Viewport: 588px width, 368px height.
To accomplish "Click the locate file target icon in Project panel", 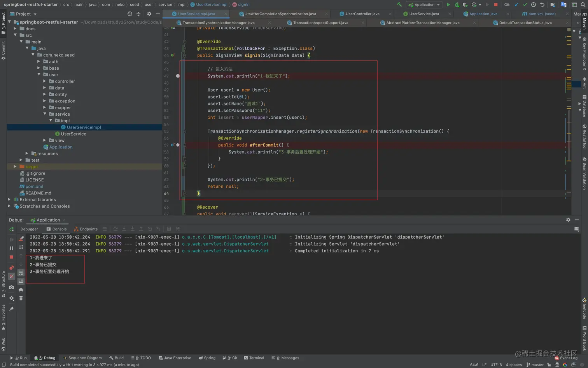I will coord(130,14).
